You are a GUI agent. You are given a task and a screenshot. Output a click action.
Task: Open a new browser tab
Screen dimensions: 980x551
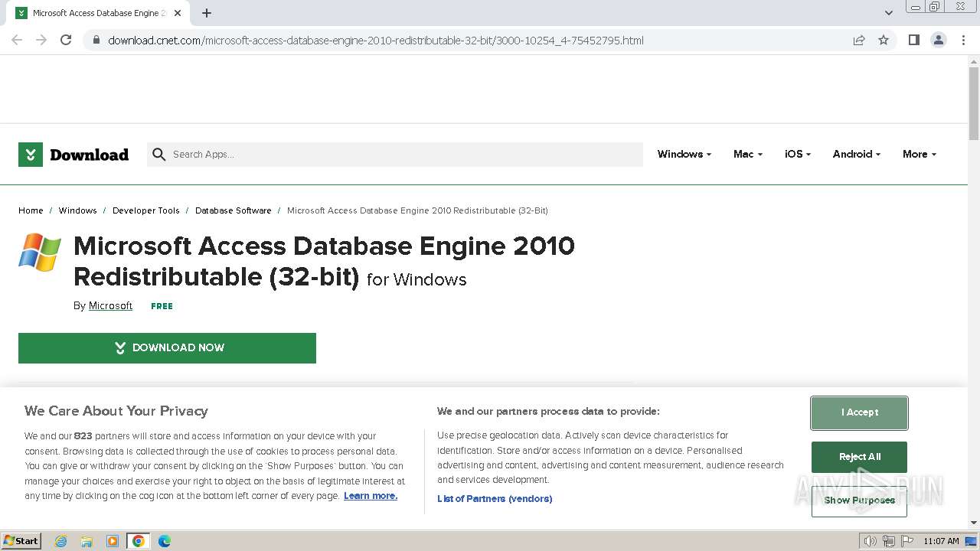pyautogui.click(x=207, y=13)
